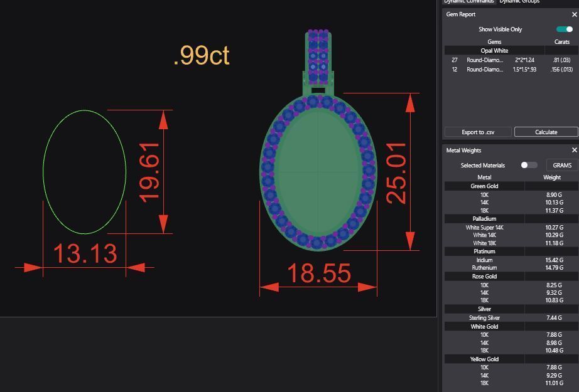Select the 19.61 height dimension
The height and width of the screenshot is (392, 579).
[149, 172]
